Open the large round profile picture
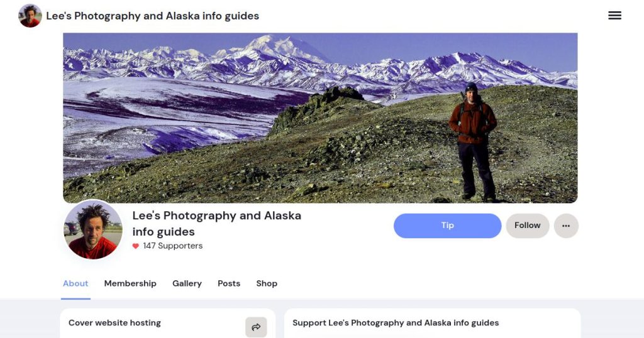Screen dimensions: 644x338 pos(93,230)
